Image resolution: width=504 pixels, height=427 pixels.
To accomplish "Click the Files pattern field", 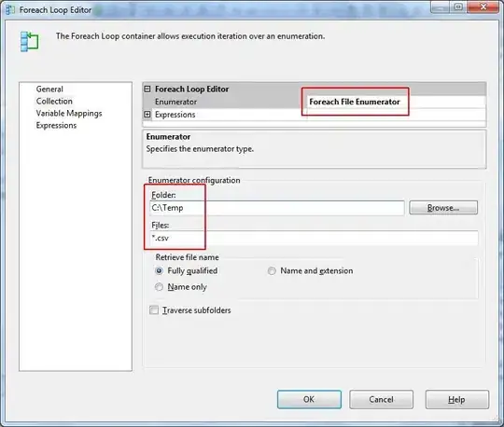I will pyautogui.click(x=314, y=238).
